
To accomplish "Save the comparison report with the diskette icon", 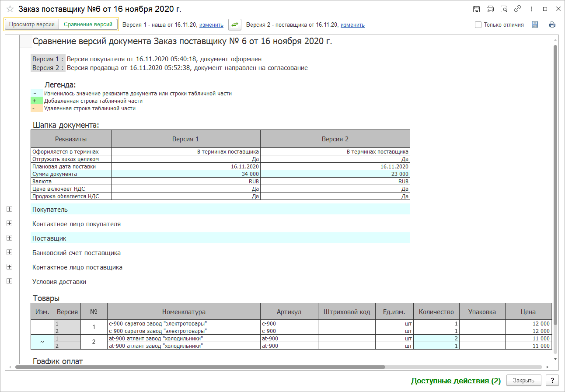I will [535, 25].
